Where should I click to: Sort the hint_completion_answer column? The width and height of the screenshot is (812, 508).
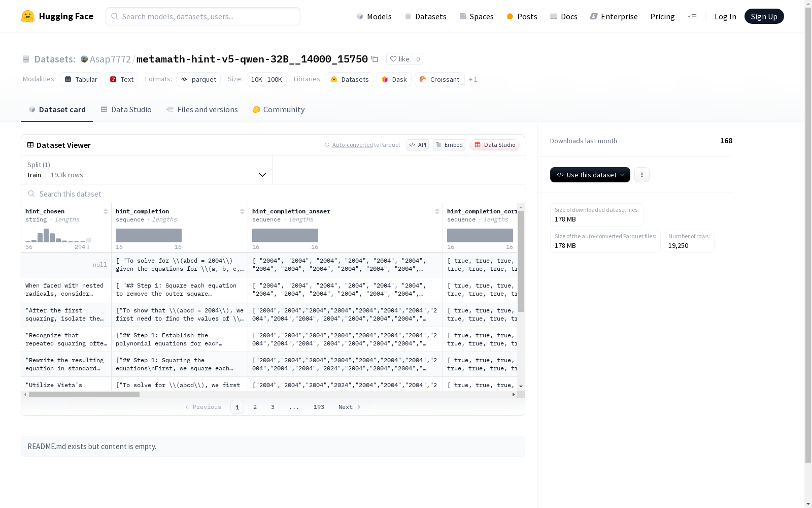click(437, 211)
